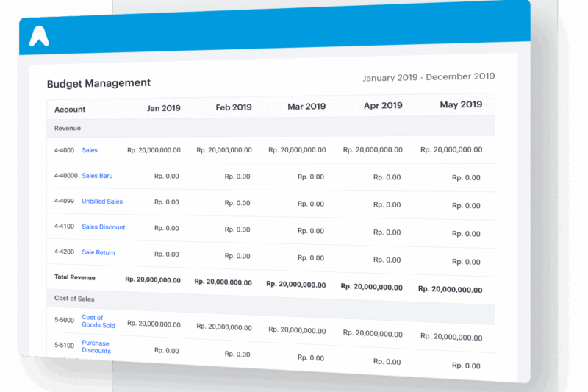The image size is (588, 392).
Task: Click the Feb 2019 column header
Action: (x=234, y=107)
